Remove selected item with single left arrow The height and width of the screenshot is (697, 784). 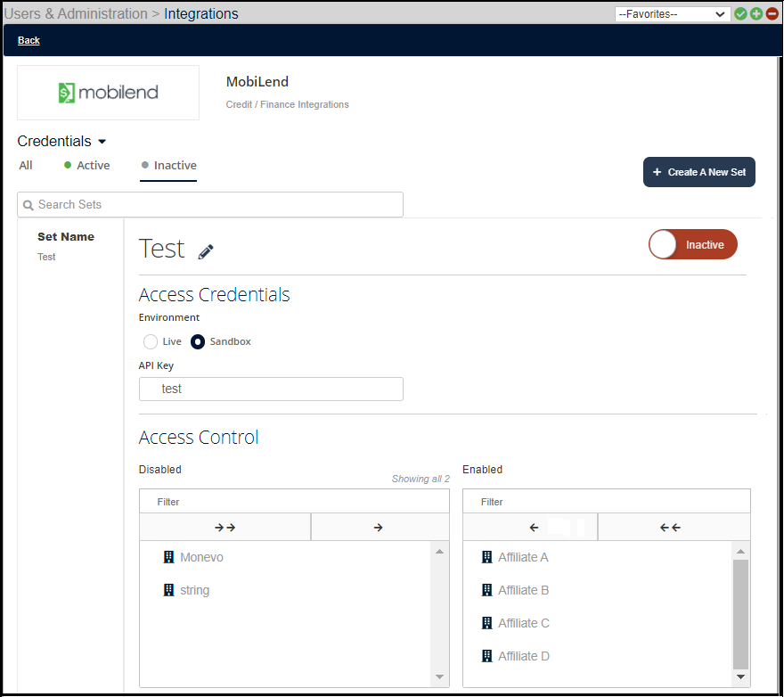(x=530, y=528)
